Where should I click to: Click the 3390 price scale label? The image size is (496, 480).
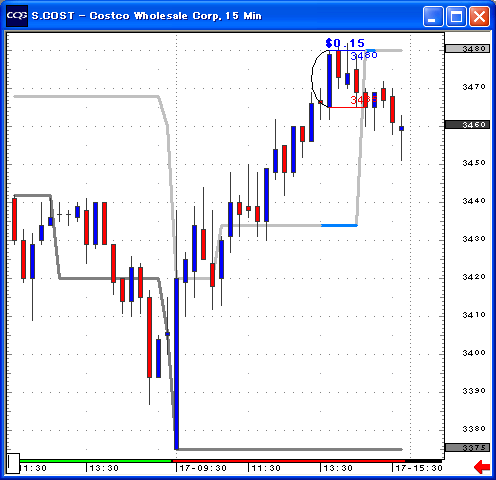474,391
